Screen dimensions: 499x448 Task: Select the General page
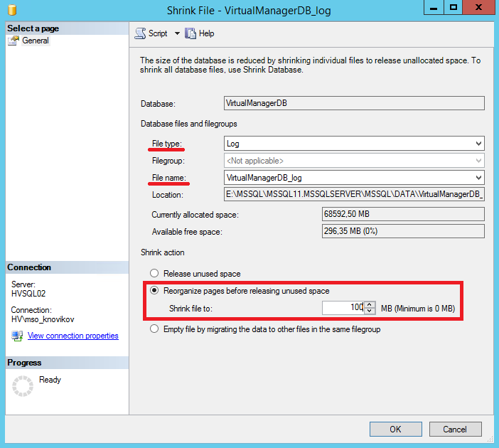pos(36,41)
